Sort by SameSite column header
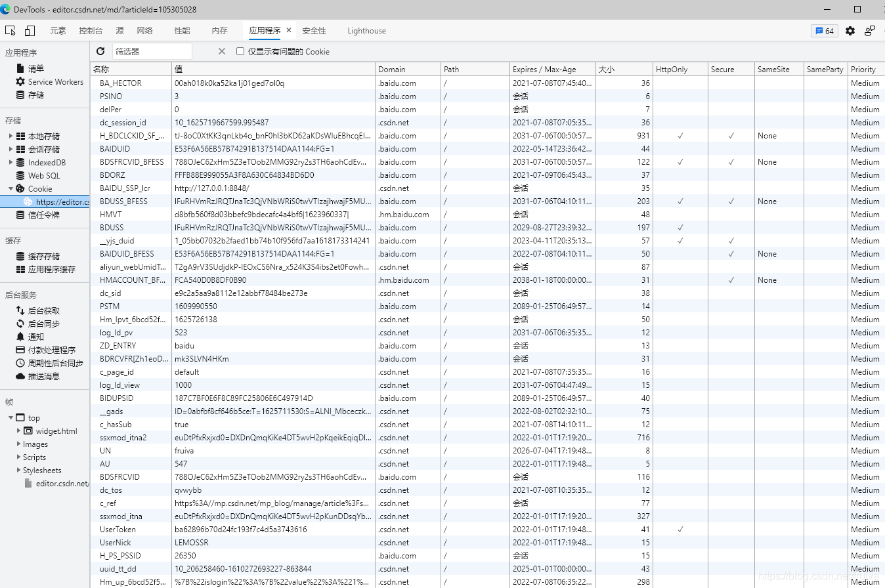This screenshot has width=885, height=588. coord(779,69)
